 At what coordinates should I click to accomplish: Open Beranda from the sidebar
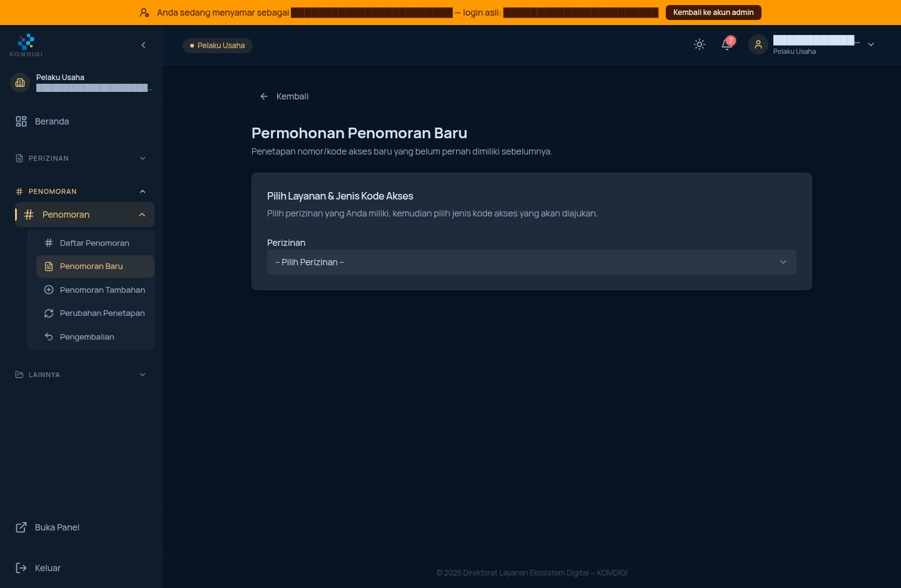(x=81, y=121)
